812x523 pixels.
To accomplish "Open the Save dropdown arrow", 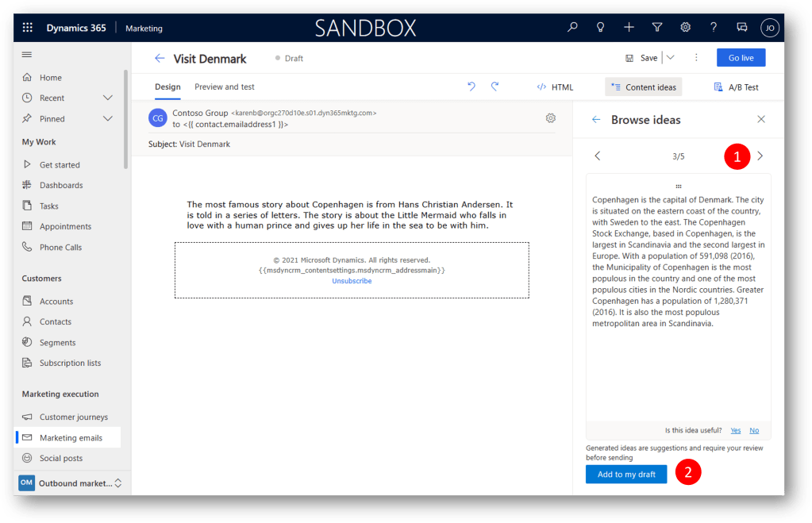I will coord(670,58).
